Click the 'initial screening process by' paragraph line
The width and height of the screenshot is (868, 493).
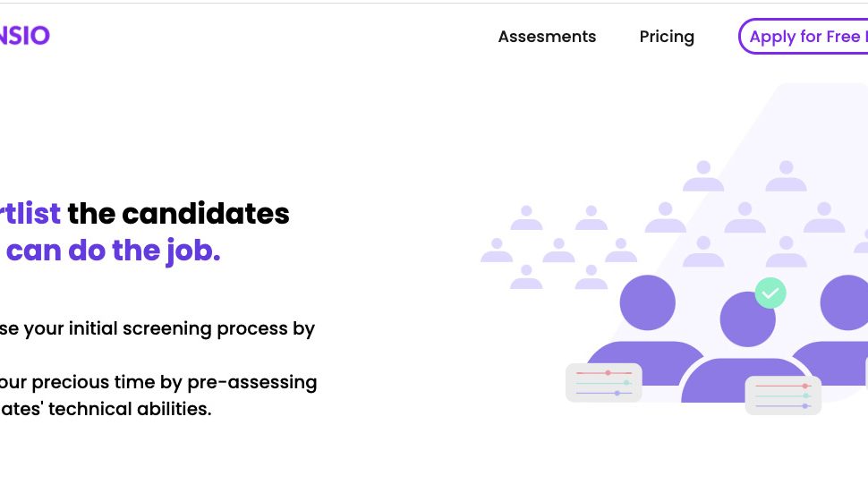coord(157,328)
